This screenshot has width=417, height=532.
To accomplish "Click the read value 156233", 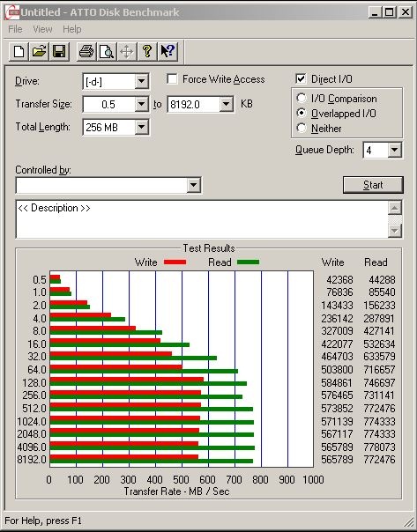I will pyautogui.click(x=379, y=306).
